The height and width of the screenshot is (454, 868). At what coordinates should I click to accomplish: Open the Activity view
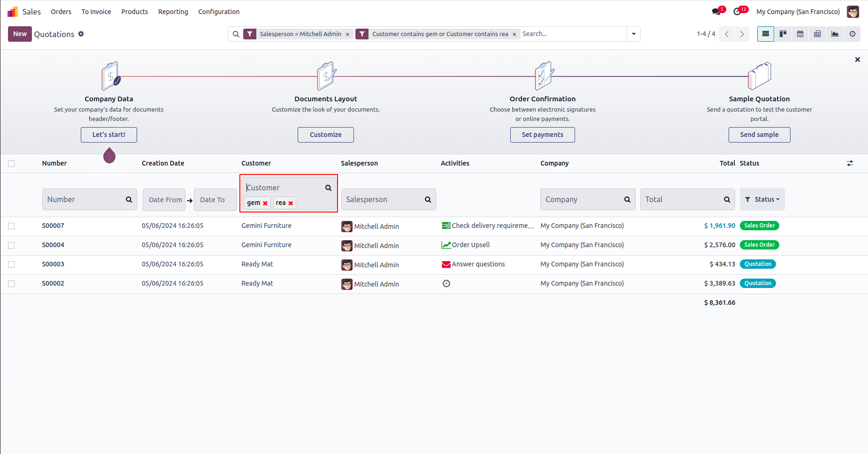tap(852, 34)
